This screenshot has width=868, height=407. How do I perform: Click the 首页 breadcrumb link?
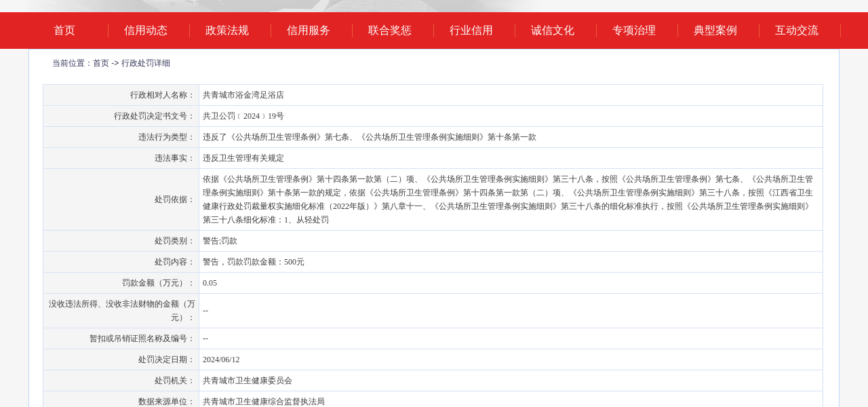(101, 63)
